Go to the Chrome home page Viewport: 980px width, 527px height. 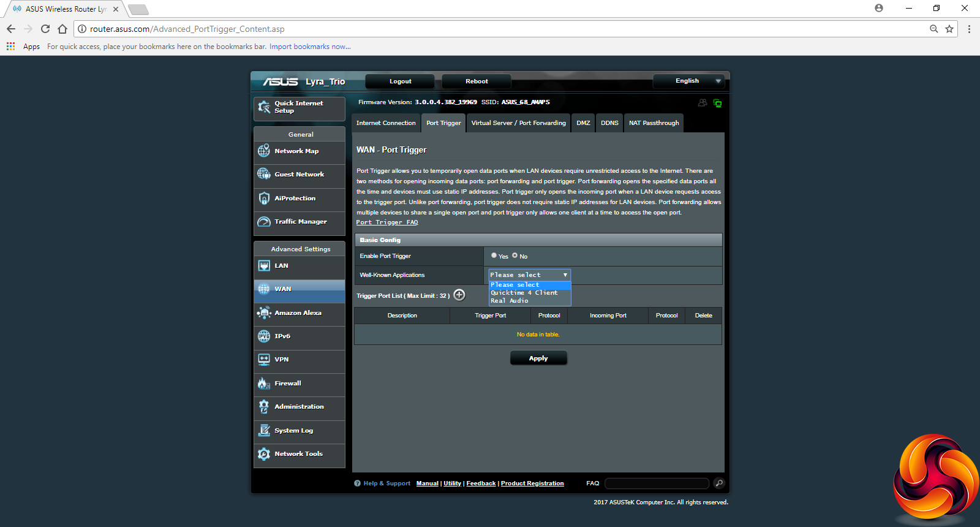62,29
